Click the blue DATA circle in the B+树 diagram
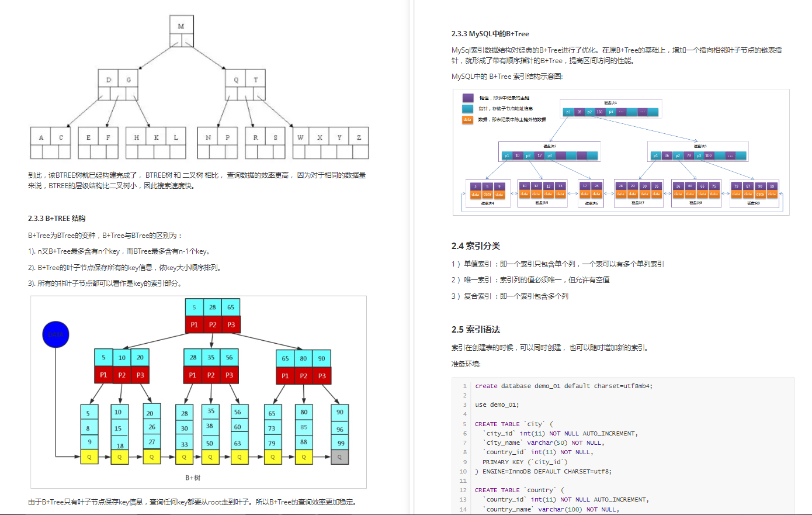The image size is (812, 515). 55,334
